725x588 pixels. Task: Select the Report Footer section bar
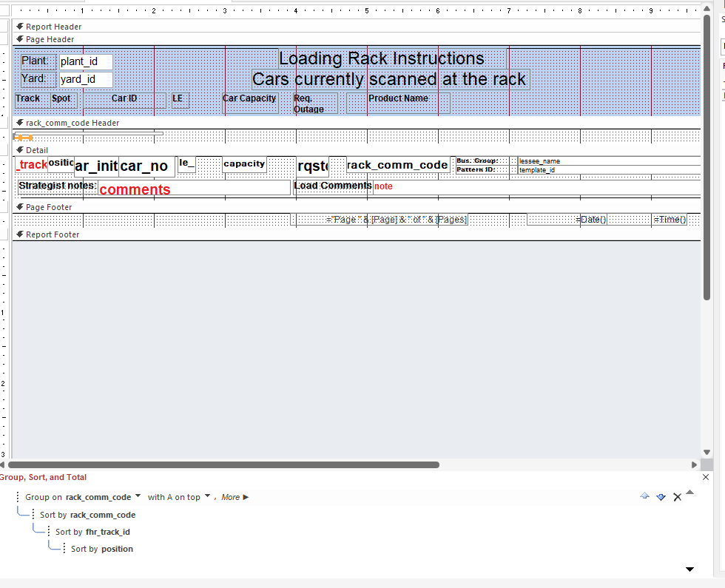coord(356,234)
